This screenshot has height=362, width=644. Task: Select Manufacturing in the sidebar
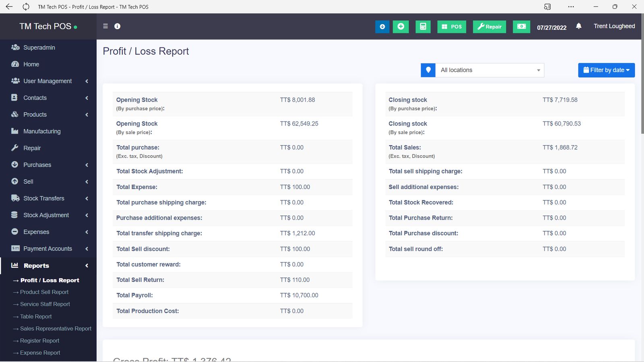pyautogui.click(x=42, y=131)
